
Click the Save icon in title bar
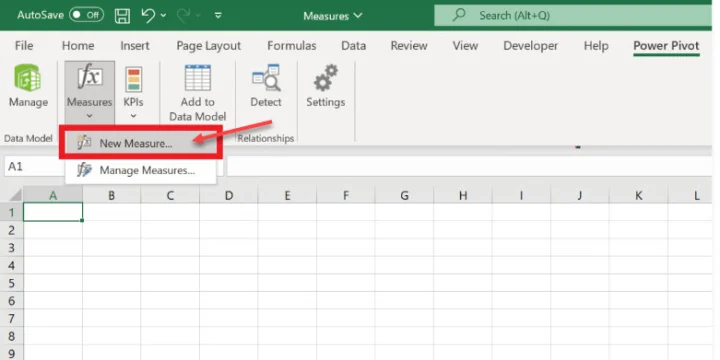click(122, 16)
